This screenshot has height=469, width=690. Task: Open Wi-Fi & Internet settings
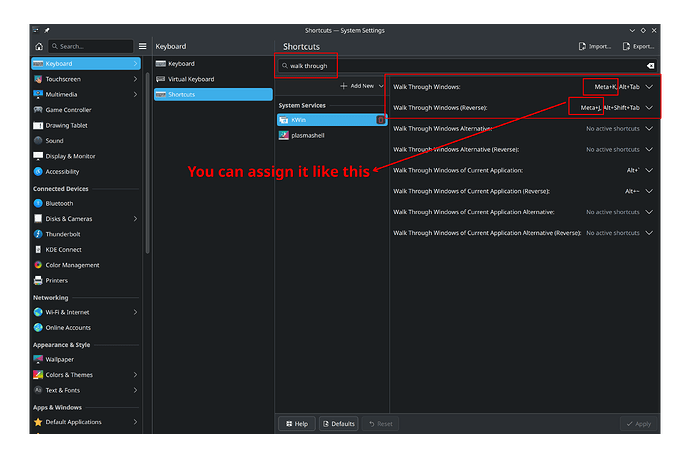[x=86, y=312]
